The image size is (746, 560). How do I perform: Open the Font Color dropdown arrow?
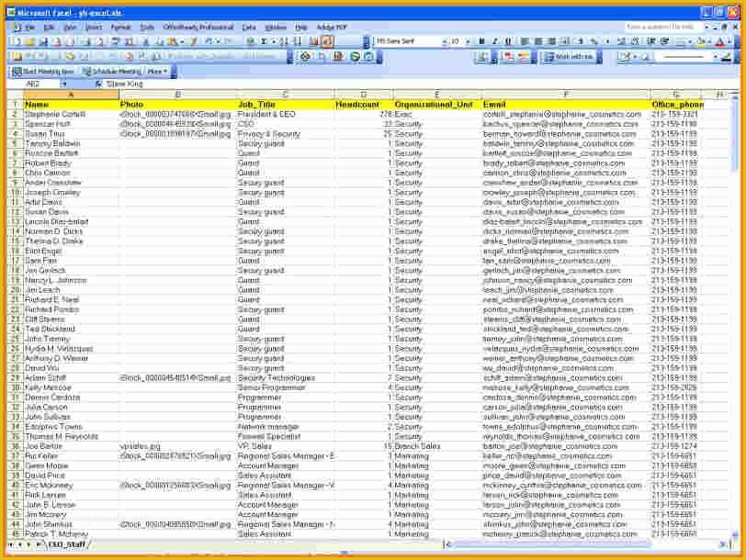click(x=729, y=42)
